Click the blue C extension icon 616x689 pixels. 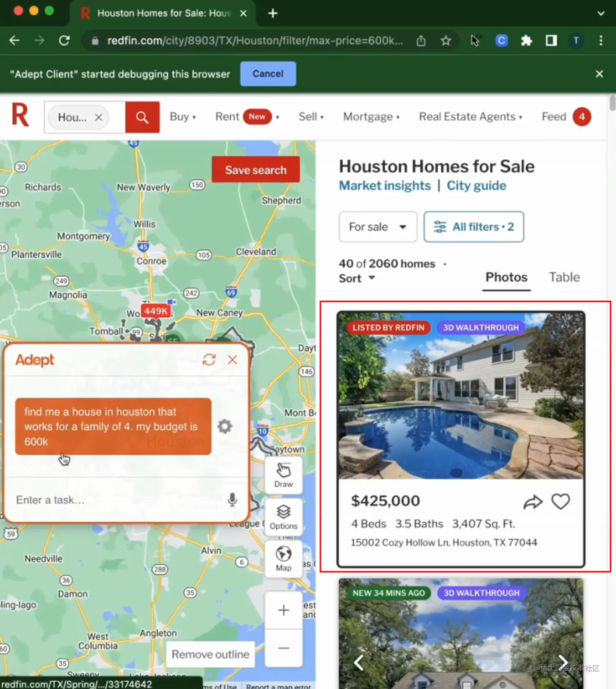tap(502, 40)
